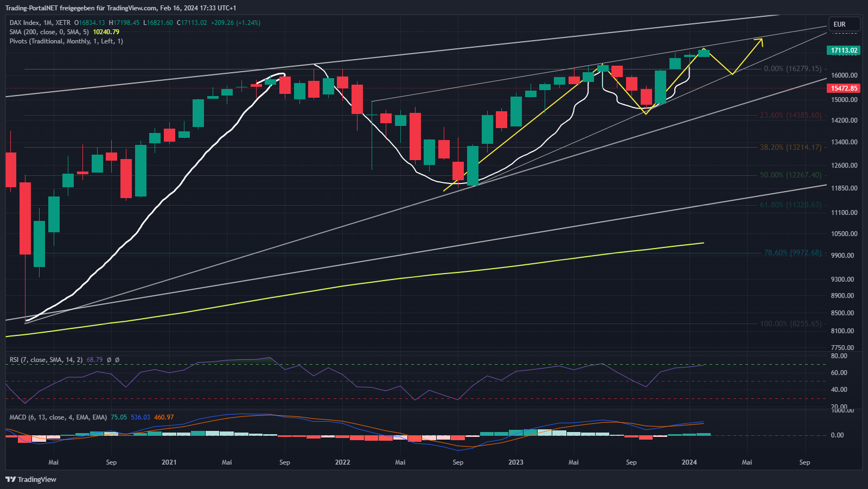Click the 2022 label on time axis
868x489 pixels.
[x=342, y=462]
